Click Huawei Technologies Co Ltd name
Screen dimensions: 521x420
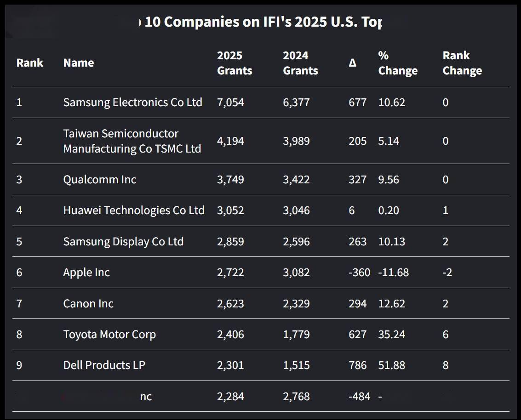tap(133, 210)
